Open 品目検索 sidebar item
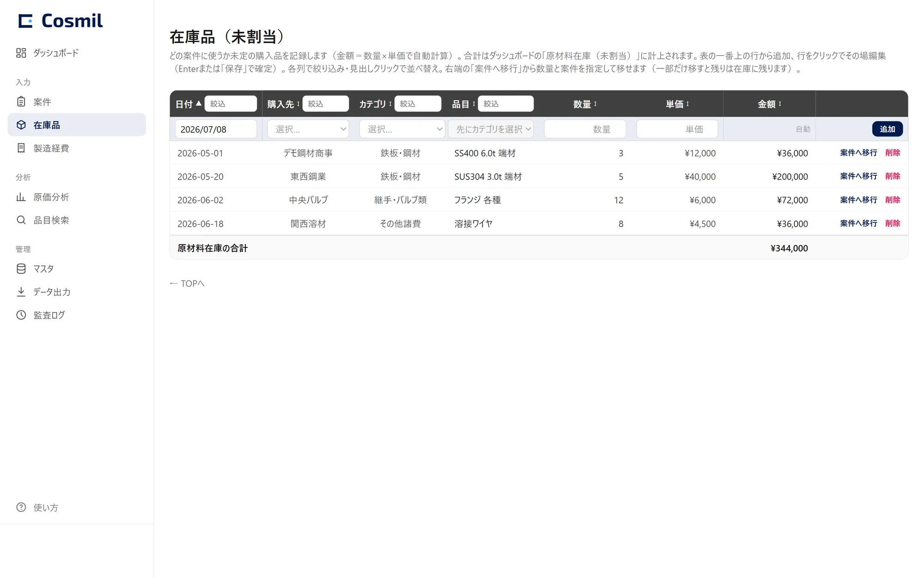The width and height of the screenshot is (924, 578). coord(77,220)
